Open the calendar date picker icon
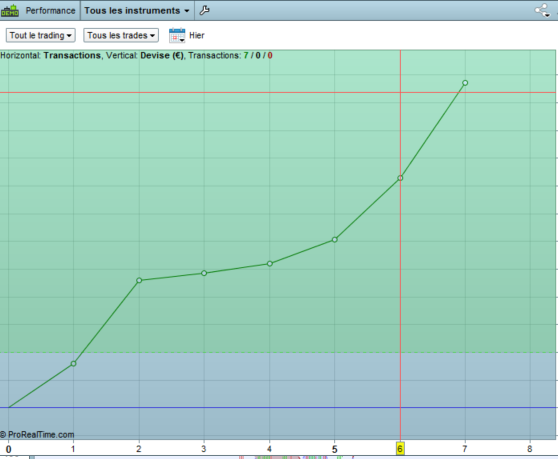558x459 pixels. (x=177, y=35)
